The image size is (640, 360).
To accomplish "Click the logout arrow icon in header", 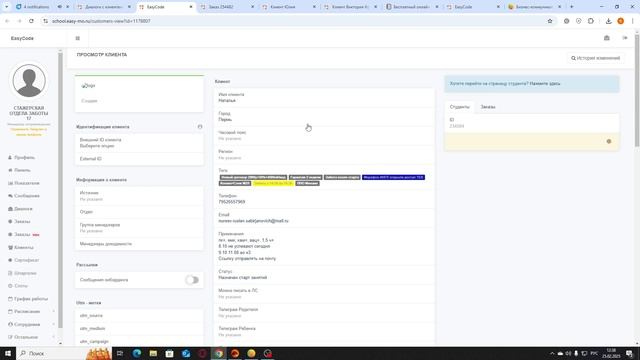I will tap(625, 38).
